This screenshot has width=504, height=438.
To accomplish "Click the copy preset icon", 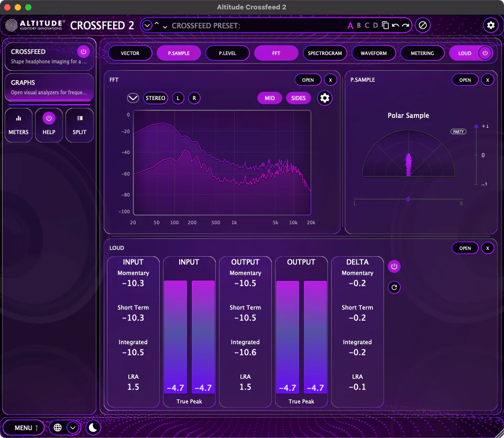I will click(x=386, y=25).
